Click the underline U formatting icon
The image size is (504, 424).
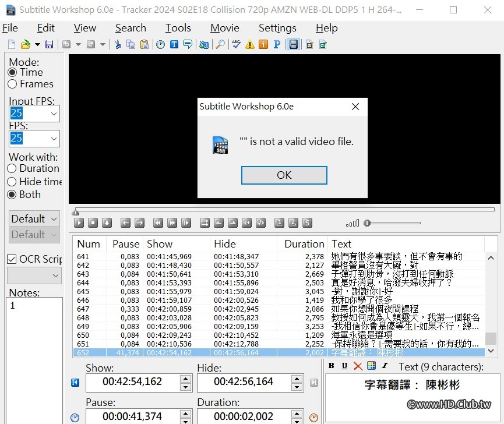click(344, 366)
